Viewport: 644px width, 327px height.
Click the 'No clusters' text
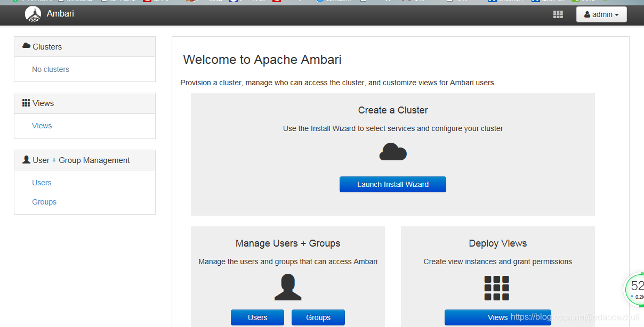[x=51, y=69]
